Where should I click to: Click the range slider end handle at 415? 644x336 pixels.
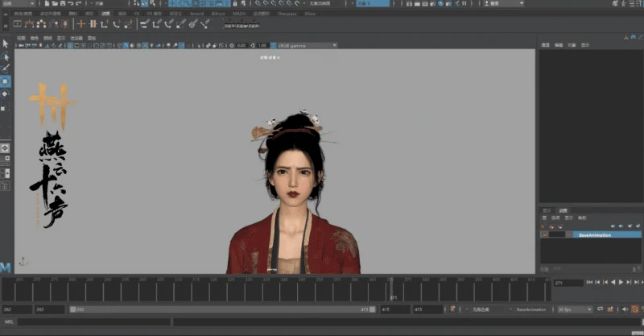[x=372, y=309]
